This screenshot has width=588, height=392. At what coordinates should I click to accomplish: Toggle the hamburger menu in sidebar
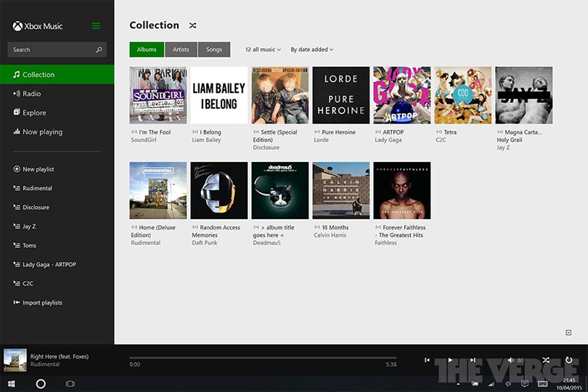coord(96,26)
